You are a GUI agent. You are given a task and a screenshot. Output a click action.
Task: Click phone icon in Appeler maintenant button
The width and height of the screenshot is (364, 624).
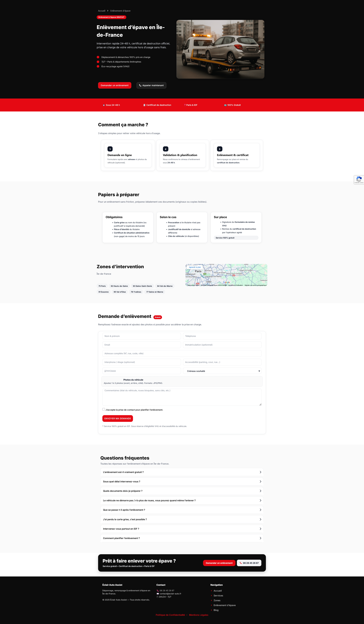pos(140,85)
